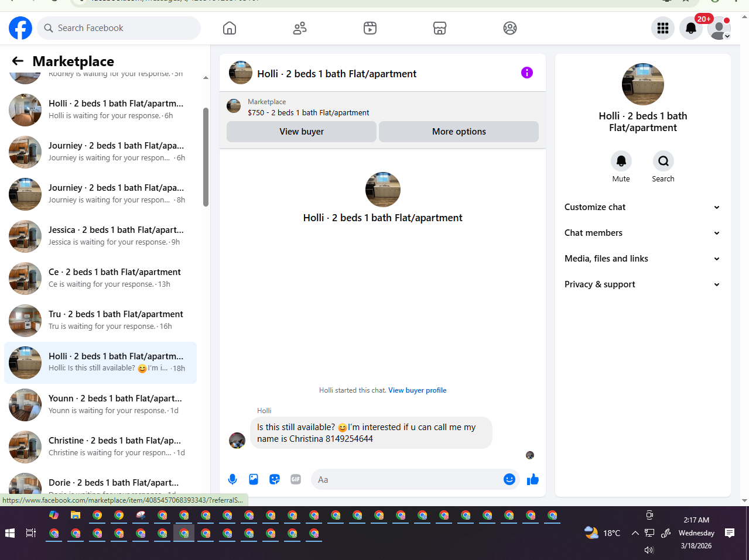Open the Marketplace storefront icon in top navigation
The image size is (749, 560).
pos(440,28)
